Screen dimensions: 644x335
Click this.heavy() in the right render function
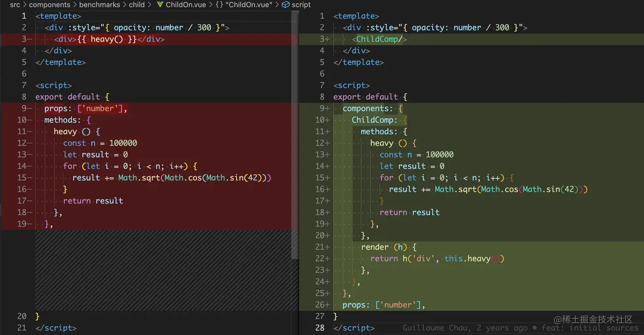click(x=474, y=259)
